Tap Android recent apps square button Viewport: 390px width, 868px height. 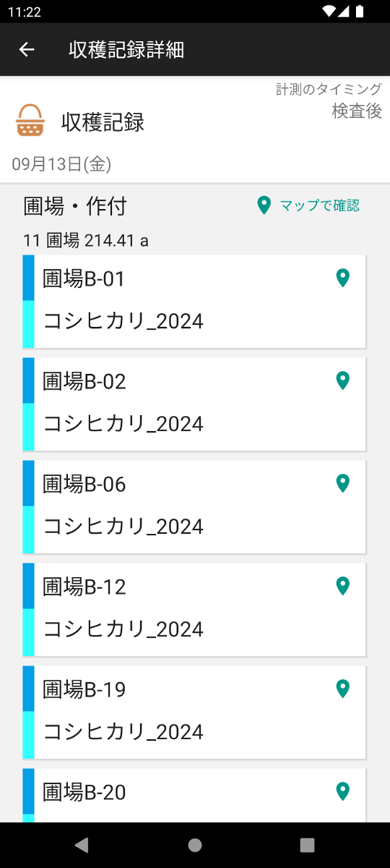307,845
